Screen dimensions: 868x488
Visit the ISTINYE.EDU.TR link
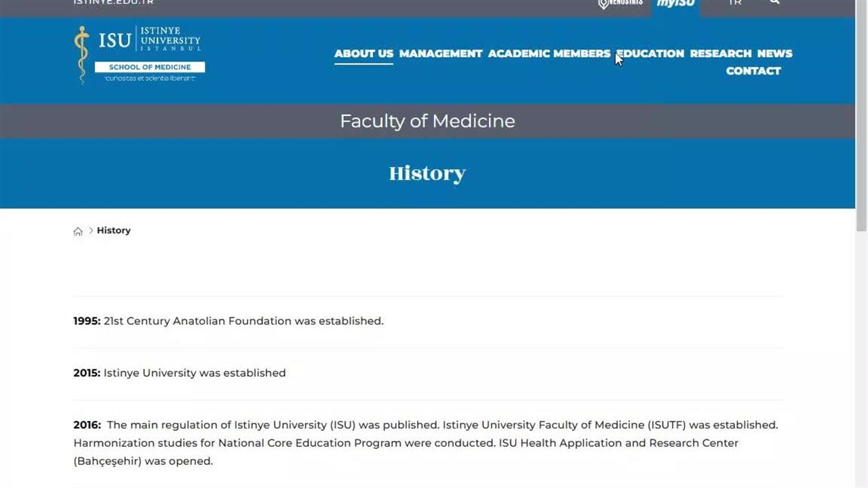coord(113,3)
